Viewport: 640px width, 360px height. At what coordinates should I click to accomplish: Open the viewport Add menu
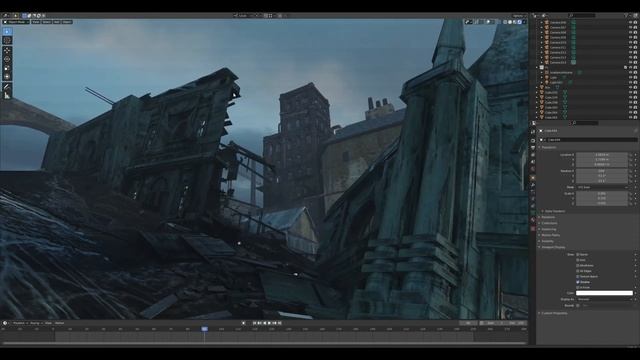[x=57, y=22]
